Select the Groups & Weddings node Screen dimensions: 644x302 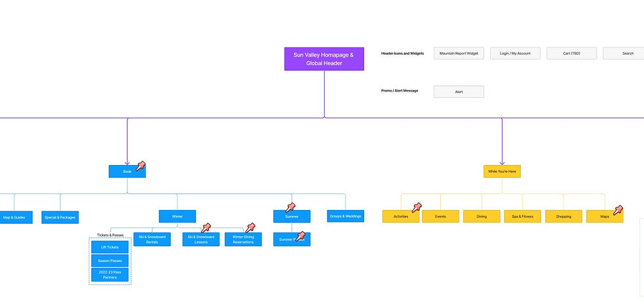(x=346, y=216)
